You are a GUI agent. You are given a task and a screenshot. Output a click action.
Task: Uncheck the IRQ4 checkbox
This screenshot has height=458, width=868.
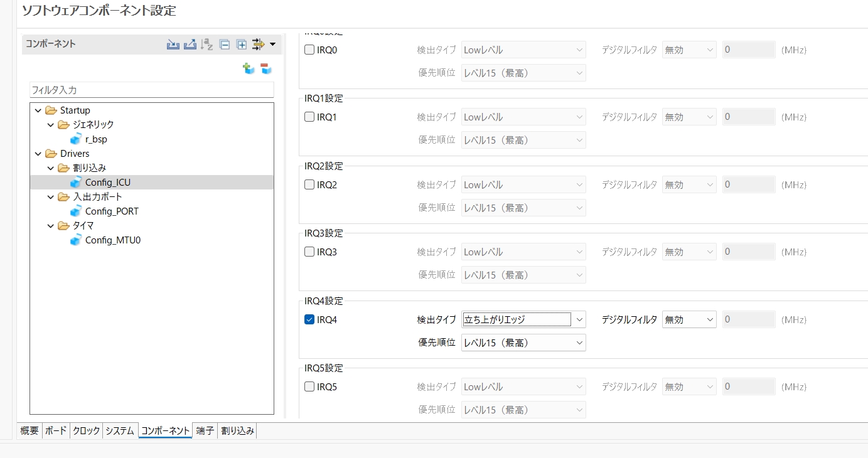(x=309, y=319)
